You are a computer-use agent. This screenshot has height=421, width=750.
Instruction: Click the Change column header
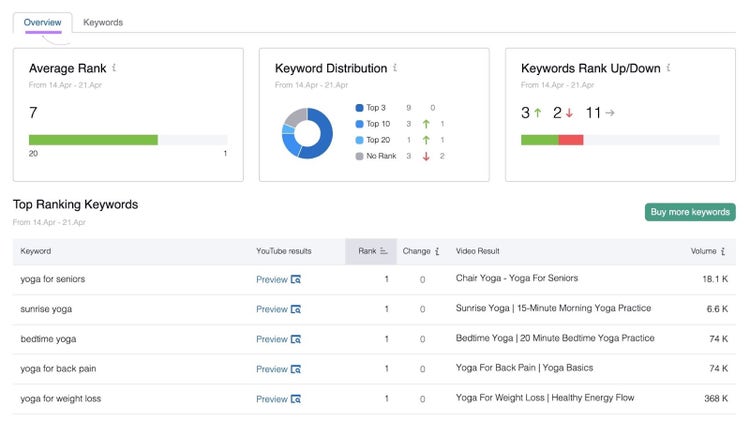[416, 251]
